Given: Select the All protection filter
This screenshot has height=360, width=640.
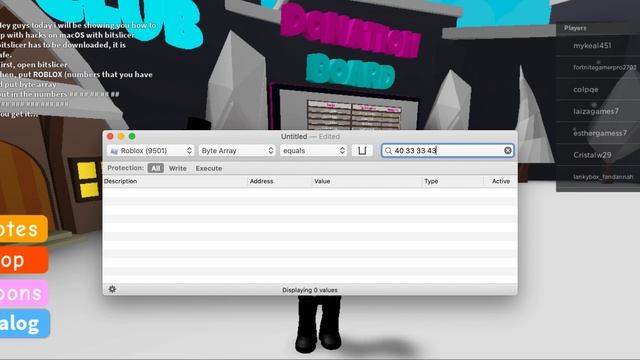Looking at the screenshot, I should point(156,168).
